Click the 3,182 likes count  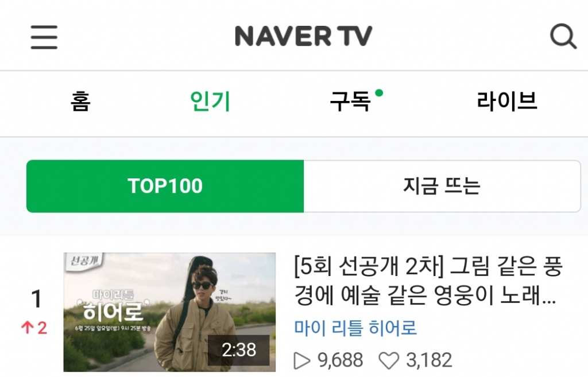point(430,360)
